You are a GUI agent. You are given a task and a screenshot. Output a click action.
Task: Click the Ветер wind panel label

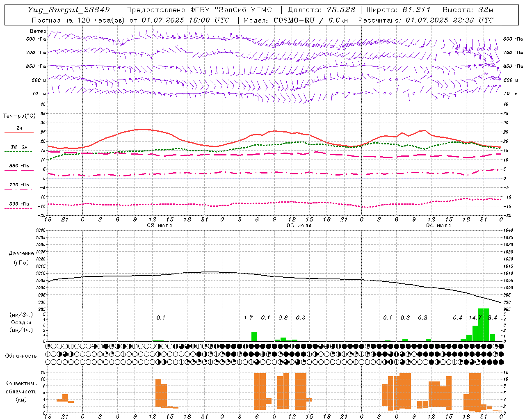click(x=38, y=31)
